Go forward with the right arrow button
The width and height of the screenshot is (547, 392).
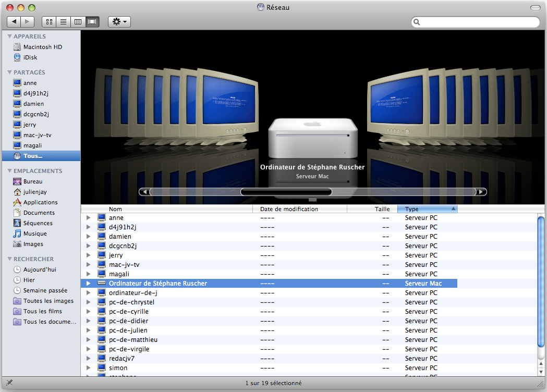(x=27, y=21)
